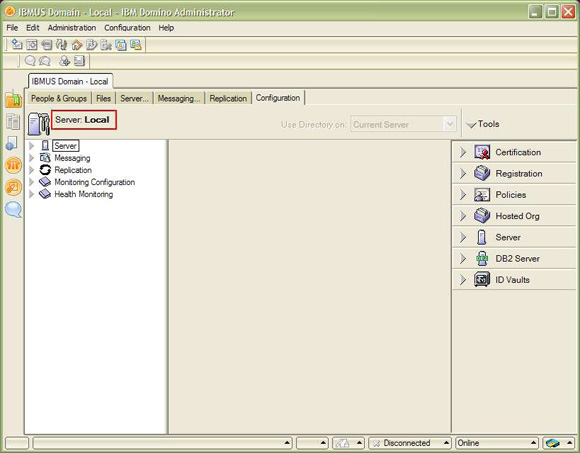This screenshot has height=453, width=580.
Task: Click the double chat bubbles toolbar icon
Action: click(x=45, y=61)
